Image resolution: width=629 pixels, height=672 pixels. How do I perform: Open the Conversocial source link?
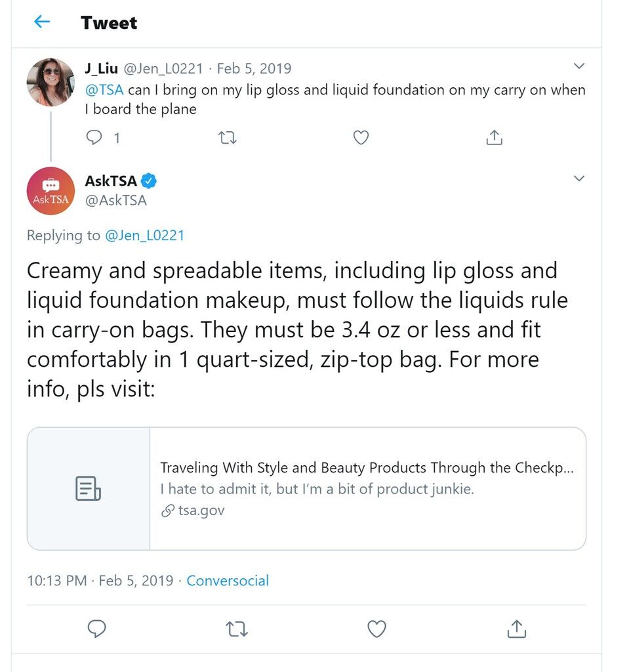pyautogui.click(x=228, y=580)
